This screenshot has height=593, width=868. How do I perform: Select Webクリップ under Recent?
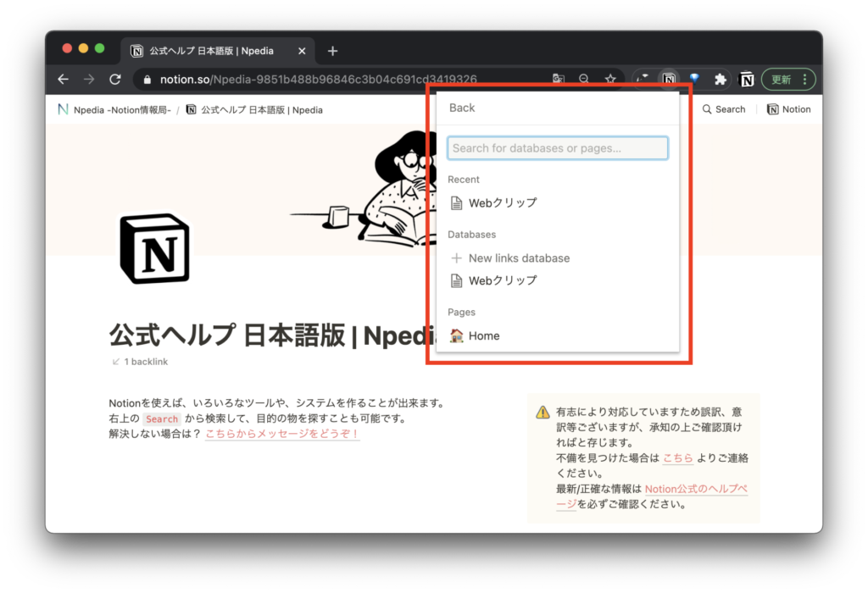558,203
